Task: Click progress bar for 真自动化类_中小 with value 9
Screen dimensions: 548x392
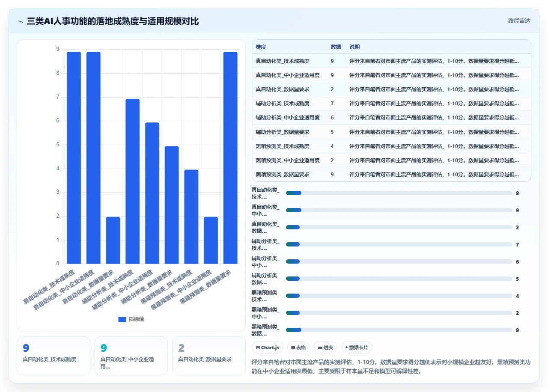Action: tap(399, 210)
